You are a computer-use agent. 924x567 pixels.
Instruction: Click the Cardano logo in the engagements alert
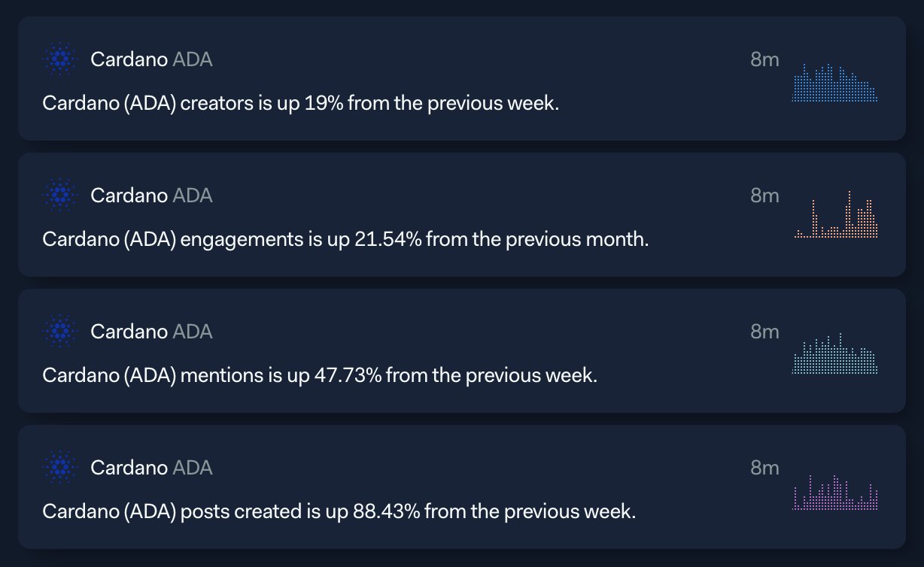61,196
